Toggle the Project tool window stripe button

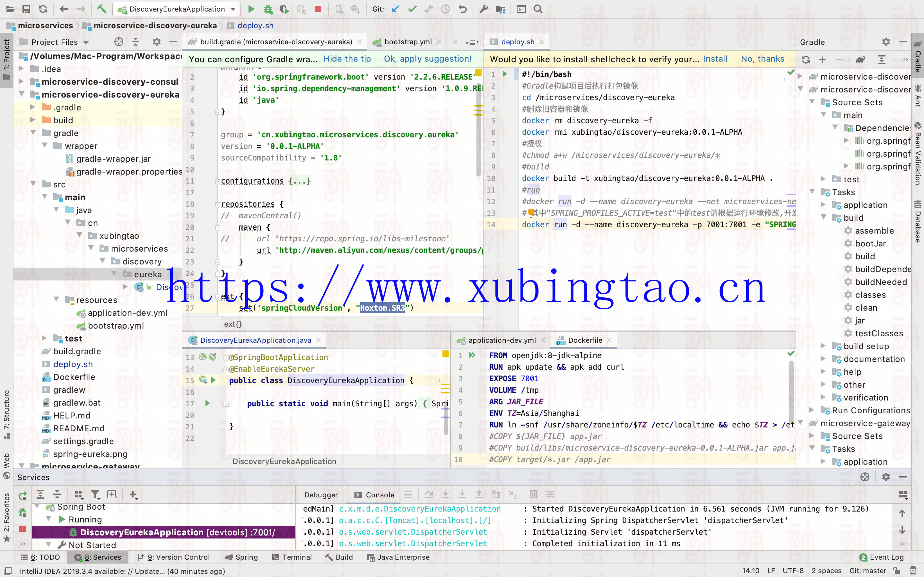pos(6,60)
